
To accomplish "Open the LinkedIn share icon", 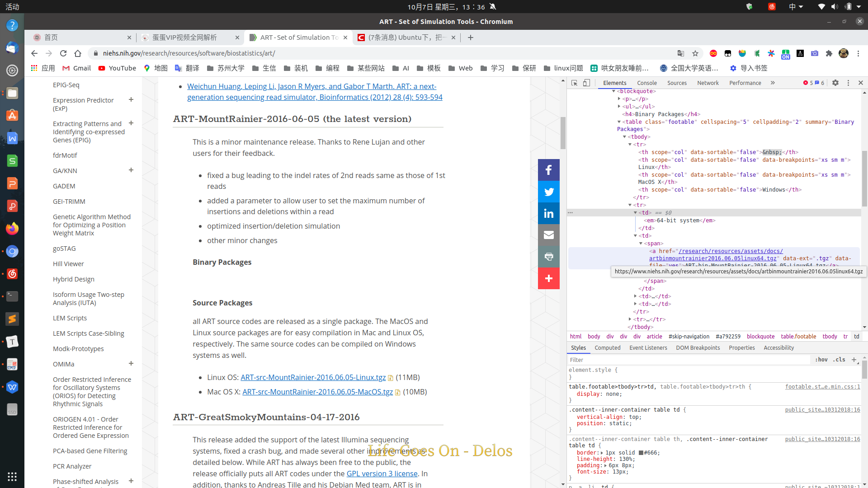I will point(548,213).
